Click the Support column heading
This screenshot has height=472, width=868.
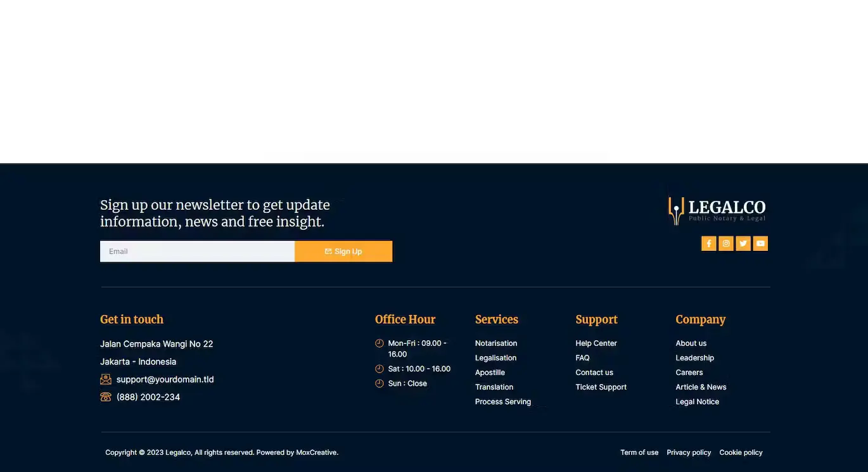[x=596, y=320]
